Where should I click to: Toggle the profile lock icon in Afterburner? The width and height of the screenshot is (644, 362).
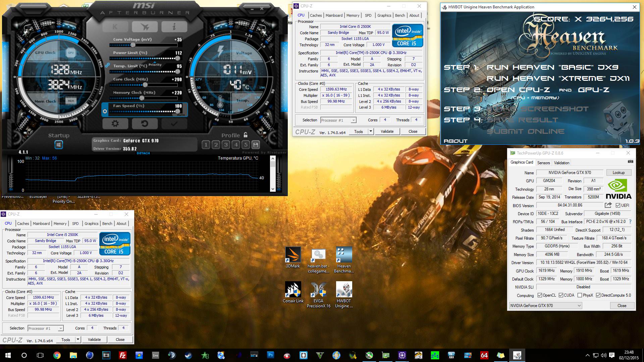[x=246, y=135]
